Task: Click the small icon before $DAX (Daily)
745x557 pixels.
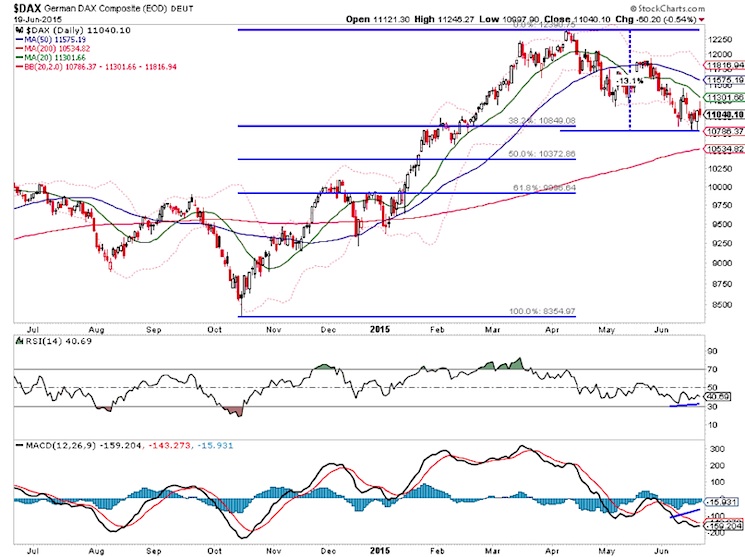Action: tap(19, 30)
